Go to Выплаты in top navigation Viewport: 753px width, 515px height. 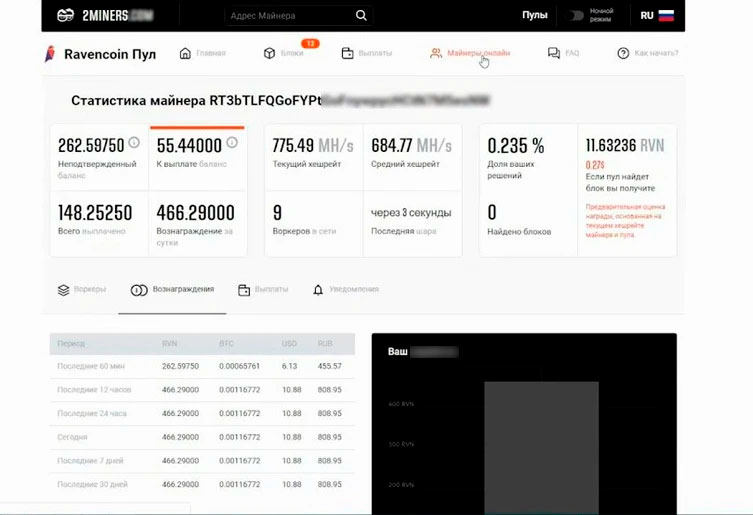coord(367,54)
